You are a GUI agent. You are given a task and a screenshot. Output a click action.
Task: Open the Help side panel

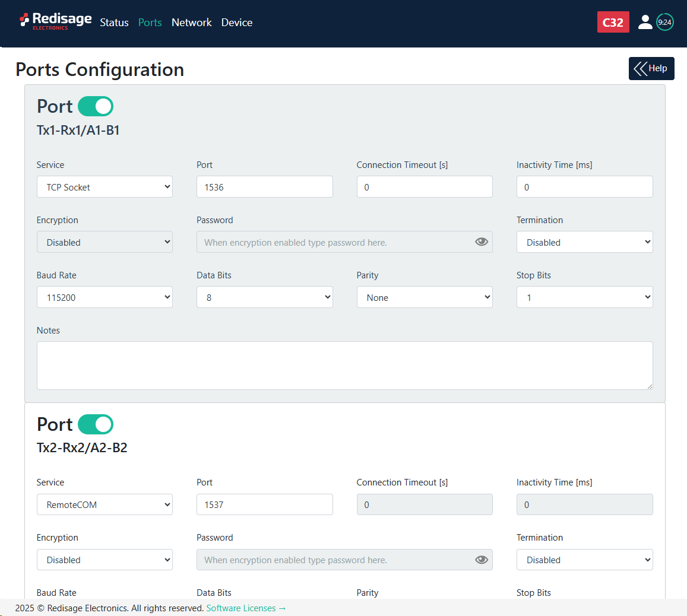(x=651, y=68)
